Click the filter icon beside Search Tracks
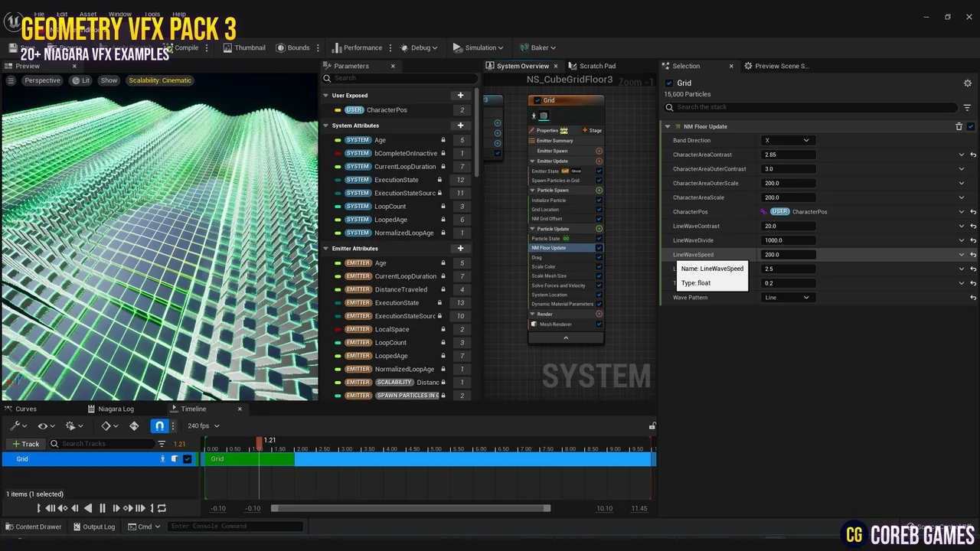The width and height of the screenshot is (980, 551). click(x=162, y=444)
